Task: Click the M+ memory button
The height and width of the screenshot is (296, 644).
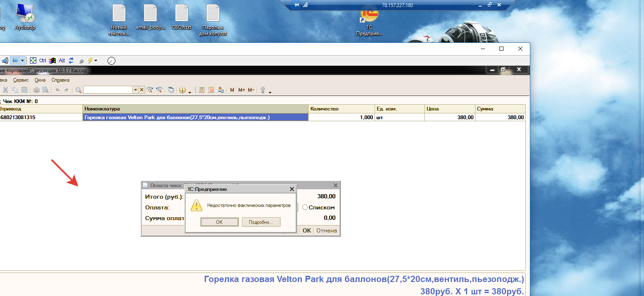Action: [x=241, y=90]
